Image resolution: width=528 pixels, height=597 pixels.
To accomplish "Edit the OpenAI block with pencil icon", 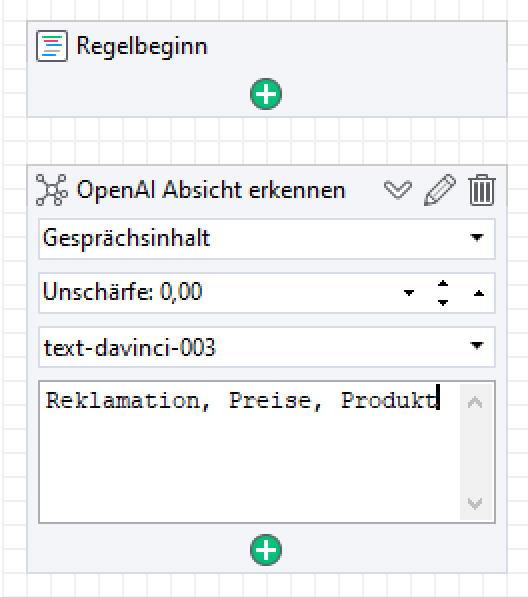I will point(440,190).
